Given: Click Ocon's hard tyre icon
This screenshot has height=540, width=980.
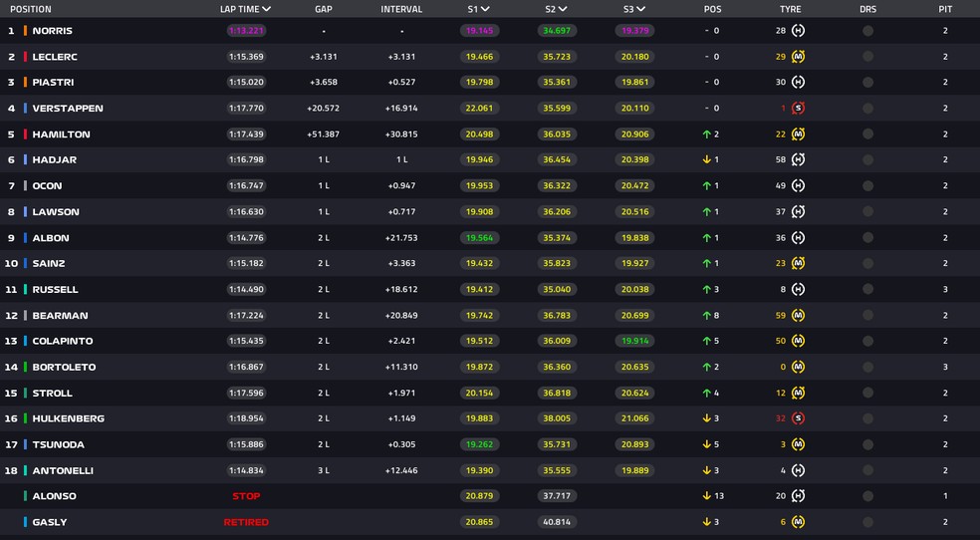Looking at the screenshot, I should coord(798,185).
